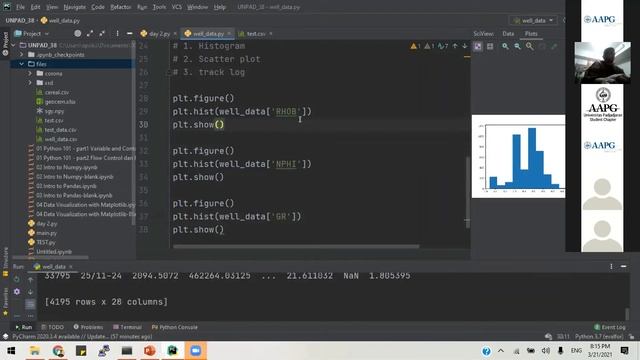Hide the Project tool window
Viewport: 640px width, 360px height.
pos(129,33)
